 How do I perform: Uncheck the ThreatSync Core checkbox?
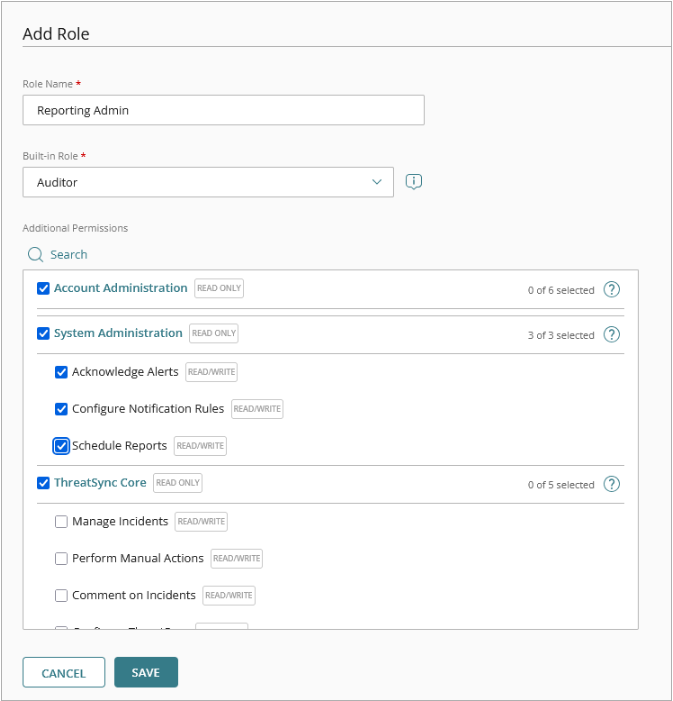coord(43,483)
